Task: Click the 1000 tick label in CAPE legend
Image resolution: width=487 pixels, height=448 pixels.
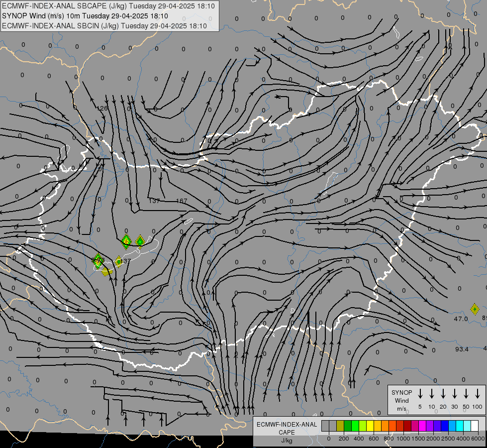Action: click(x=403, y=439)
